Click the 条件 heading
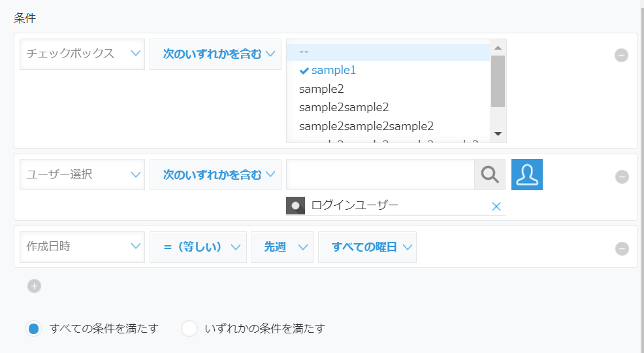This screenshot has width=644, height=353. pyautogui.click(x=25, y=18)
